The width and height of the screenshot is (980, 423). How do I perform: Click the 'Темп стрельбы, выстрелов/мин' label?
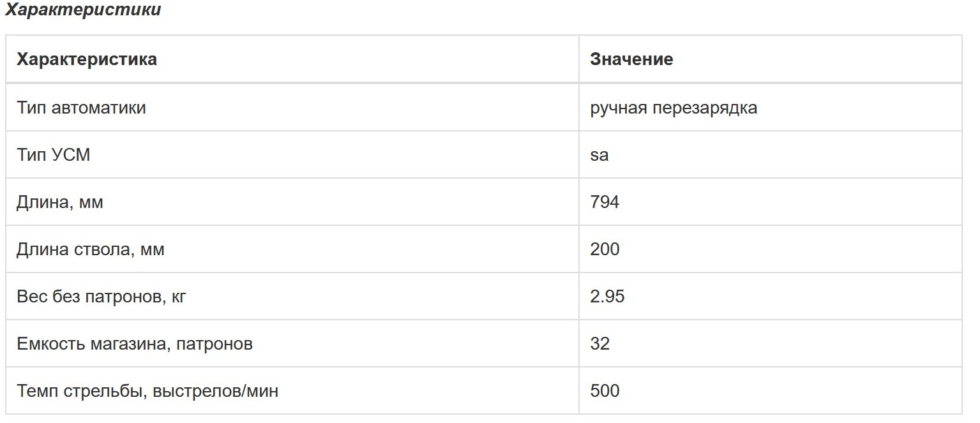tap(147, 390)
